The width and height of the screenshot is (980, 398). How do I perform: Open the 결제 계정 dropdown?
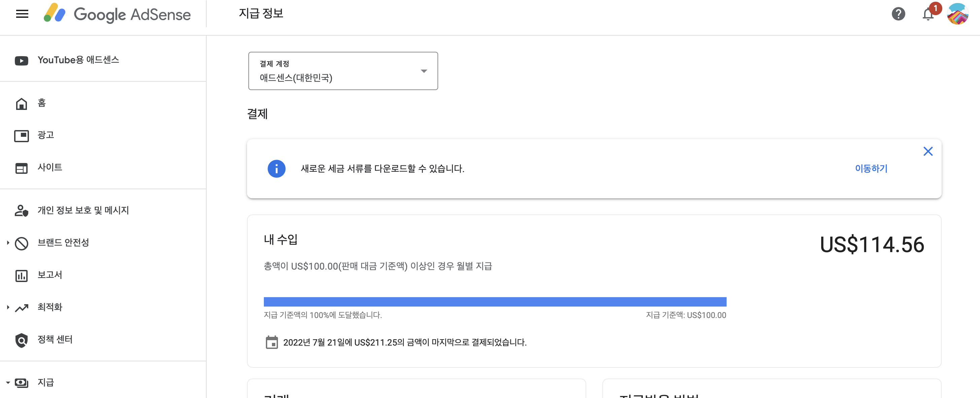343,71
